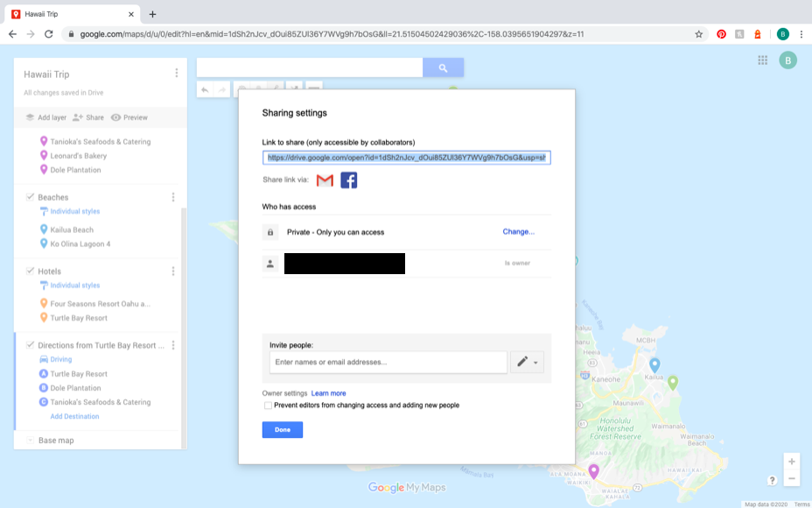Share the map link via Facebook icon

click(x=348, y=180)
